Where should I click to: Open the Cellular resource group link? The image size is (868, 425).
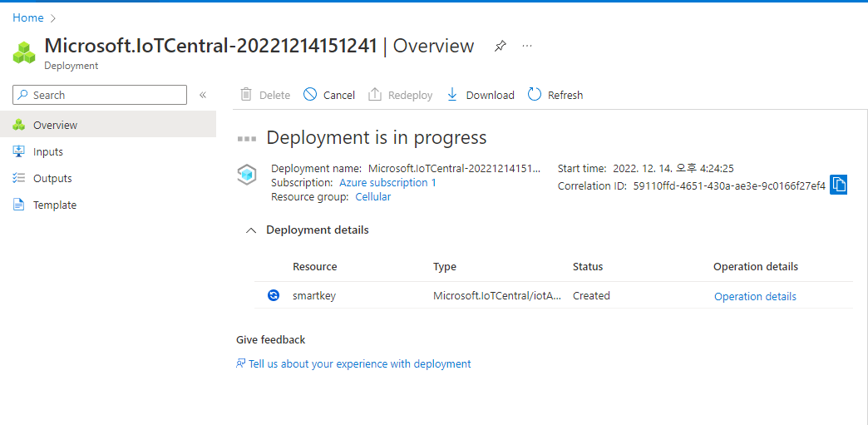[373, 197]
